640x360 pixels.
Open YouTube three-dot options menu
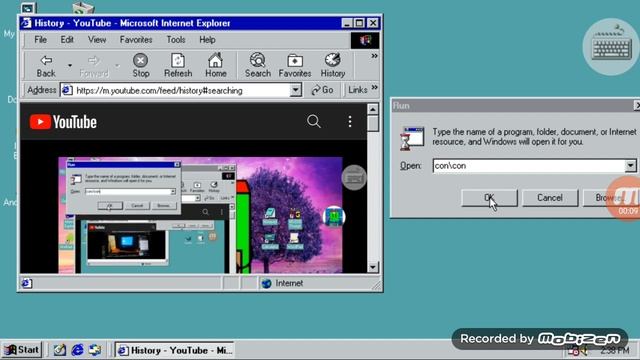click(x=350, y=121)
